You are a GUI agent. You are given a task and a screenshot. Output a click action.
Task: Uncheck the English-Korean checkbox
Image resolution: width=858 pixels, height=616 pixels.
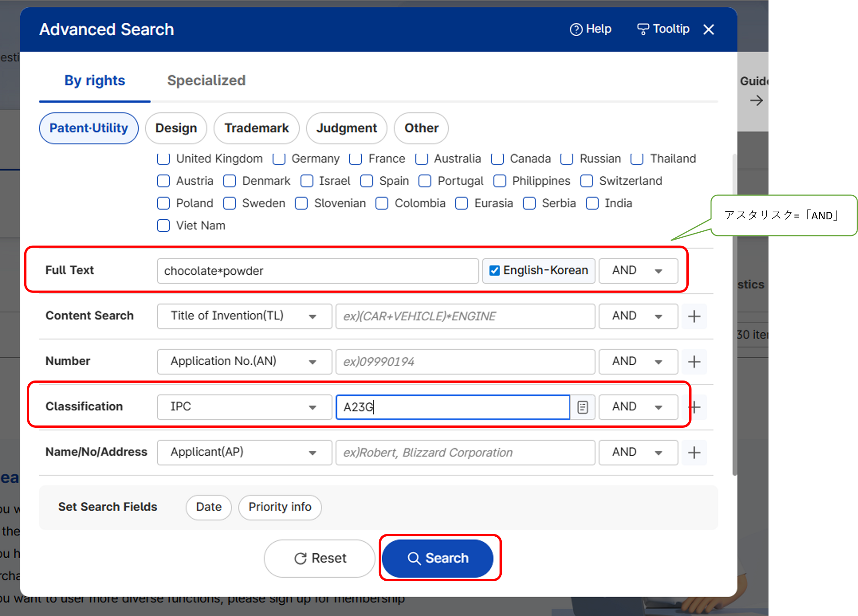[494, 270]
